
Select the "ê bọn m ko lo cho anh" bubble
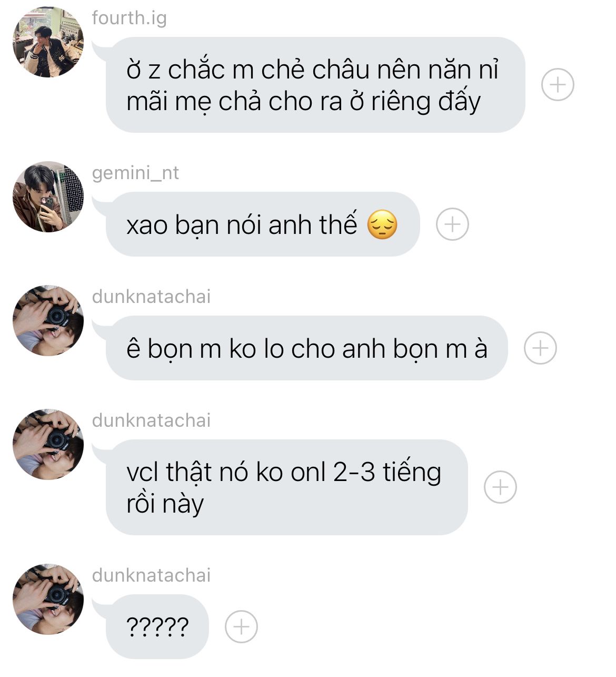click(306, 348)
